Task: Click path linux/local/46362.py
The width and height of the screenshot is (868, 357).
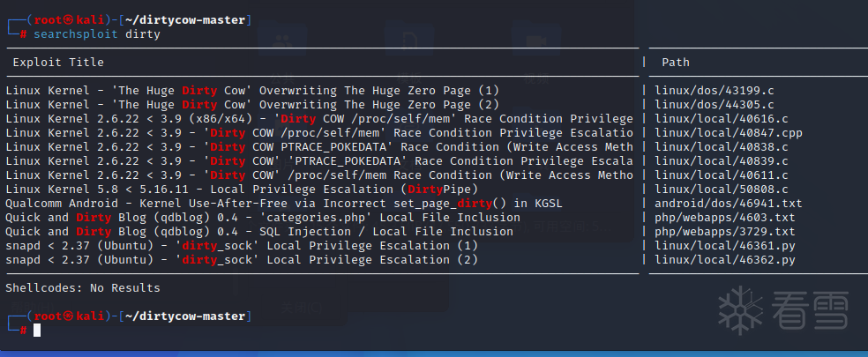Action: click(x=724, y=259)
